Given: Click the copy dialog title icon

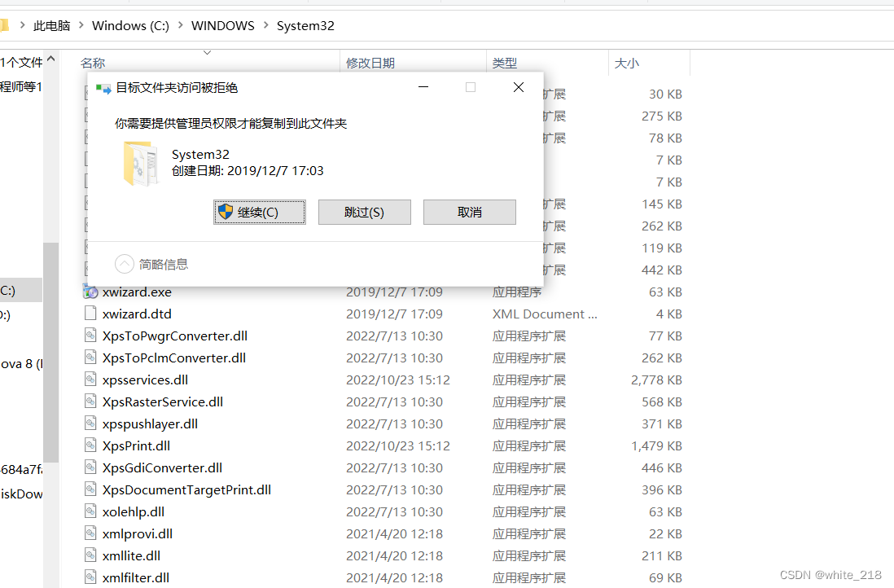Looking at the screenshot, I should coord(103,89).
